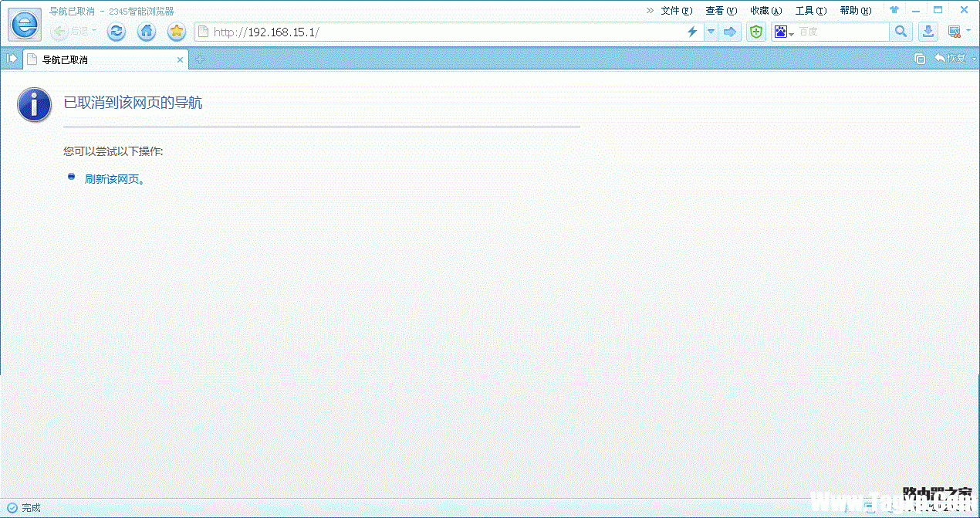Viewport: 980px width, 518px height.
Task: Click the heading 已取消到该网页的导航
Action: (x=133, y=103)
